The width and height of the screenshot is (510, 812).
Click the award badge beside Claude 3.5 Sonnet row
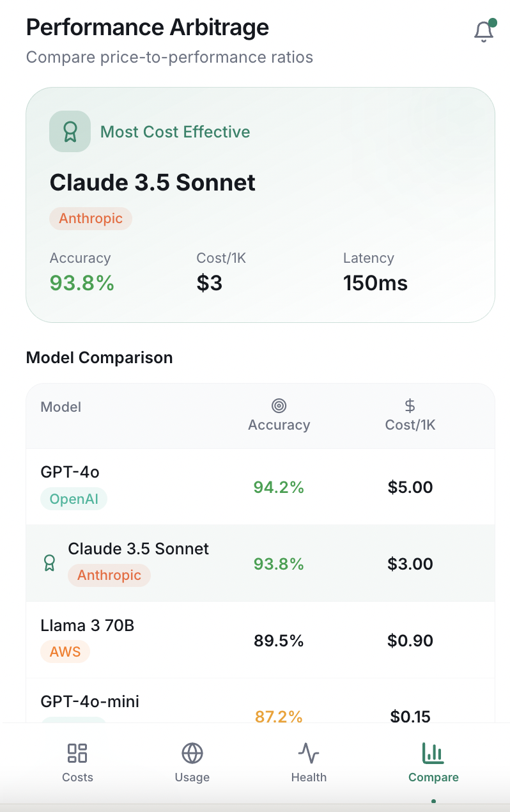click(x=49, y=563)
